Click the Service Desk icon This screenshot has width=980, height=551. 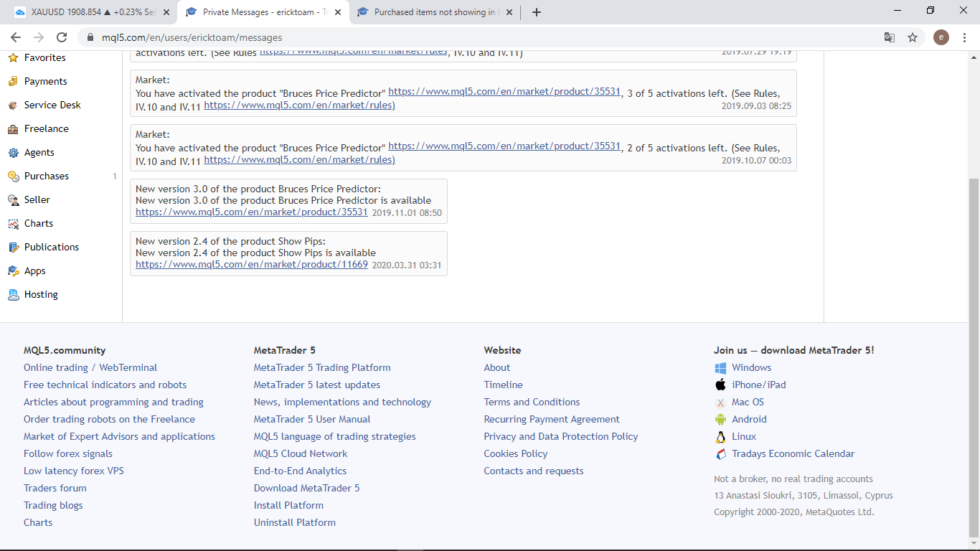coord(13,105)
